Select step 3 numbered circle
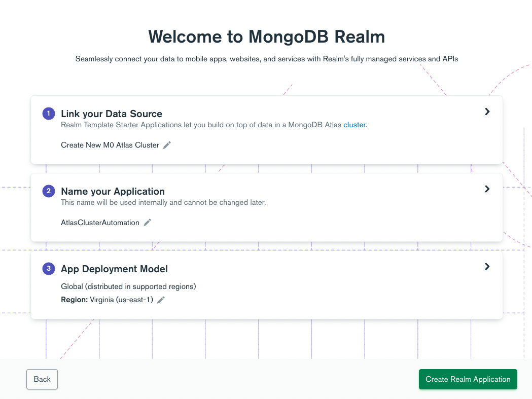 tap(49, 268)
